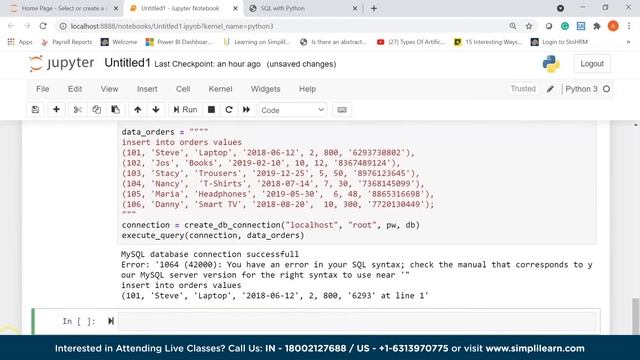Rename the notebook title Untitled1
The height and width of the screenshot is (360, 640).
(127, 63)
